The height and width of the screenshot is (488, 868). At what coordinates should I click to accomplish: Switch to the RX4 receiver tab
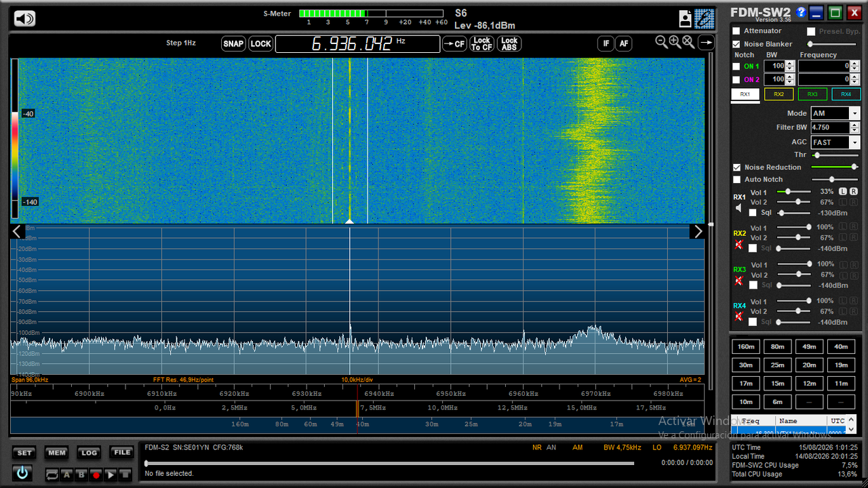(x=846, y=94)
